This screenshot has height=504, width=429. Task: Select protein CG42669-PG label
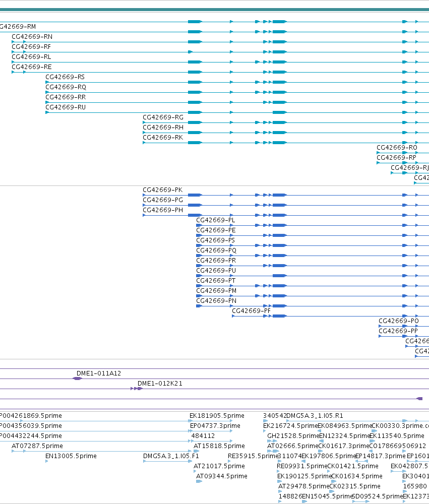pyautogui.click(x=163, y=200)
